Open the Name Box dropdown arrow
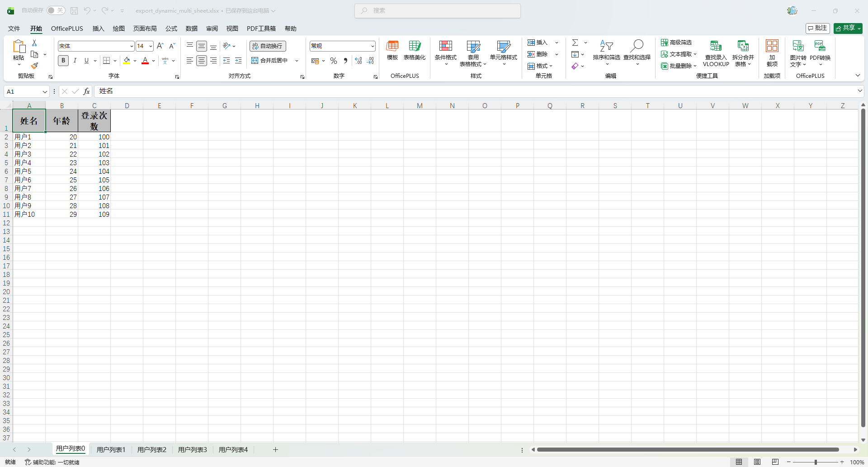868x467 pixels. (45, 92)
